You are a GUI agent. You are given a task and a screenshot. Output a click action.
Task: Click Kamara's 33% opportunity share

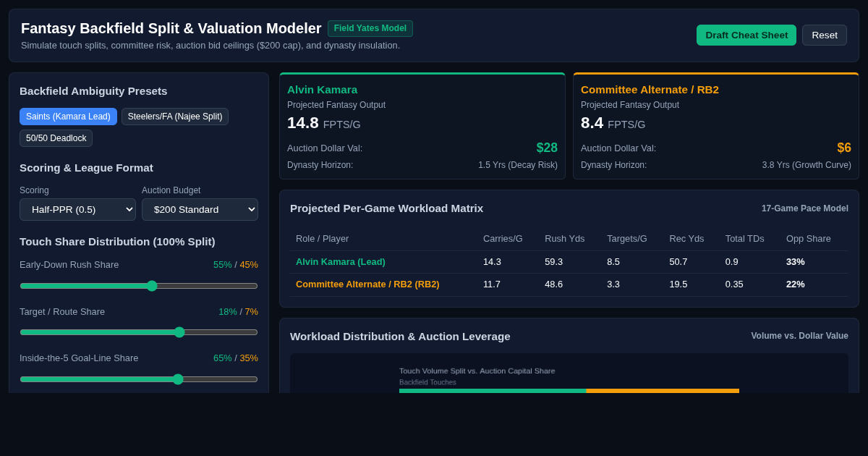(796, 262)
